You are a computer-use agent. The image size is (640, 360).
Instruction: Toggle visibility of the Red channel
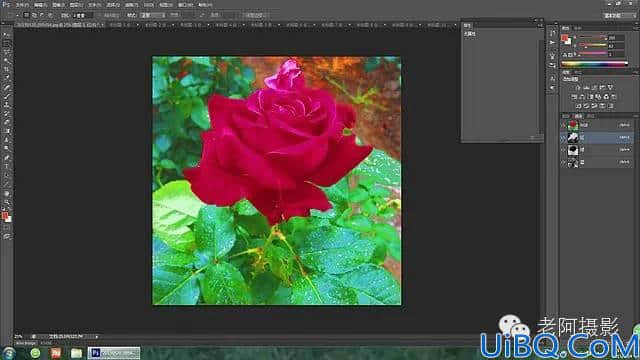(x=564, y=138)
